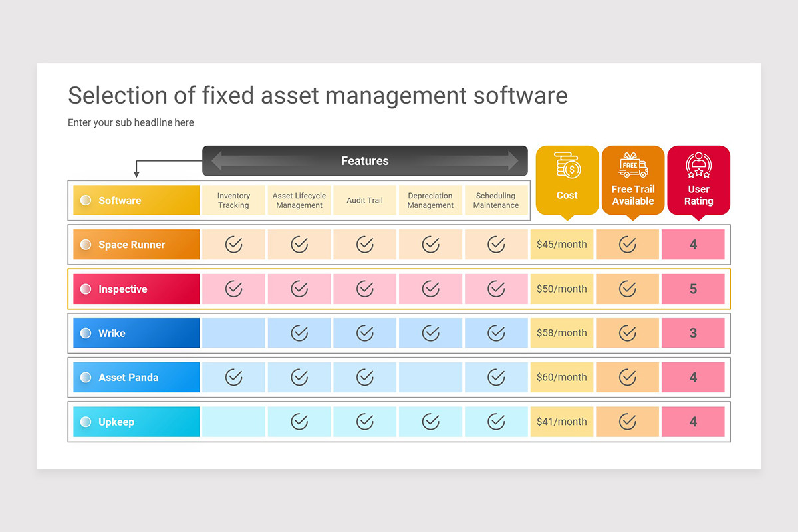This screenshot has width=798, height=532.
Task: Click the $41/month price for Upkeep
Action: click(x=561, y=421)
